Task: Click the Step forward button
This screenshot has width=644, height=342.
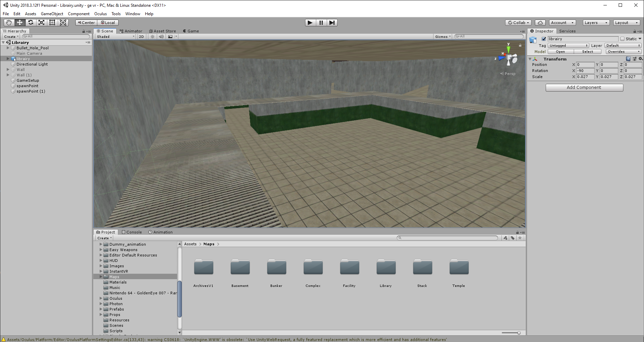Action: [x=332, y=23]
